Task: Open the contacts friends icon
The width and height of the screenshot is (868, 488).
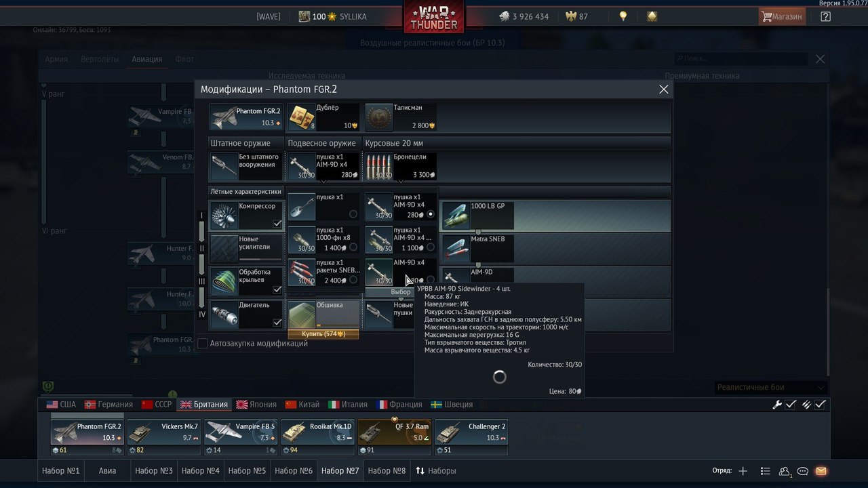Action: 785,471
